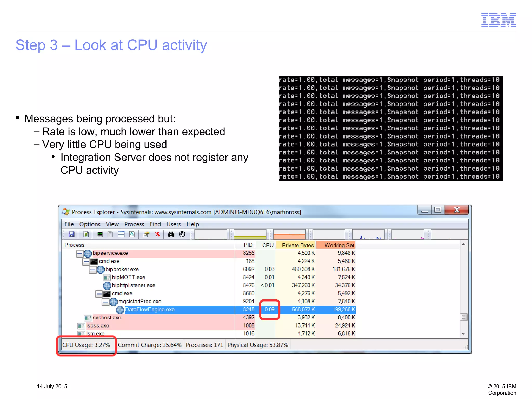Collapse the mqsistartProc.exe tree node
Screen dimensions: 532x399
point(105,302)
